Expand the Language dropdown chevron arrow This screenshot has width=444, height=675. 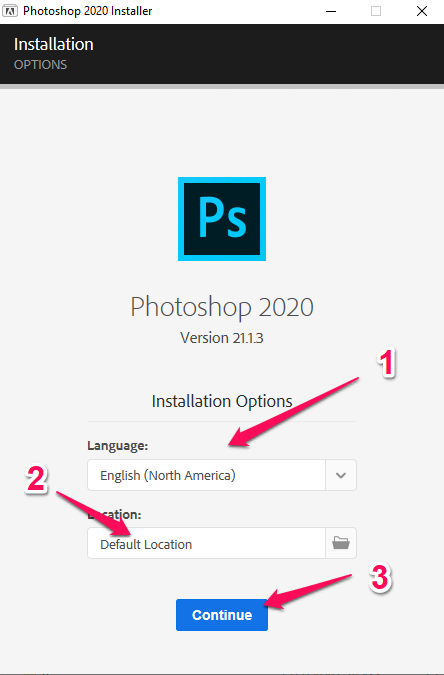tap(341, 475)
